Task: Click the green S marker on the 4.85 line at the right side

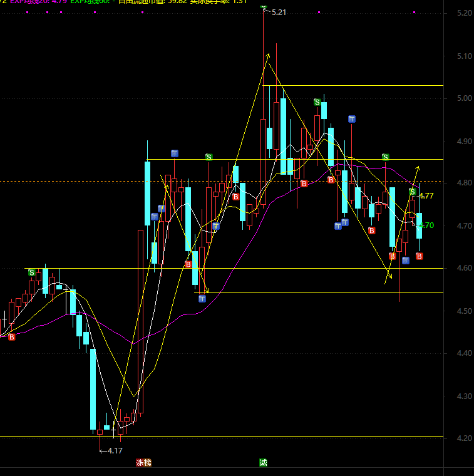Action: coord(385,157)
